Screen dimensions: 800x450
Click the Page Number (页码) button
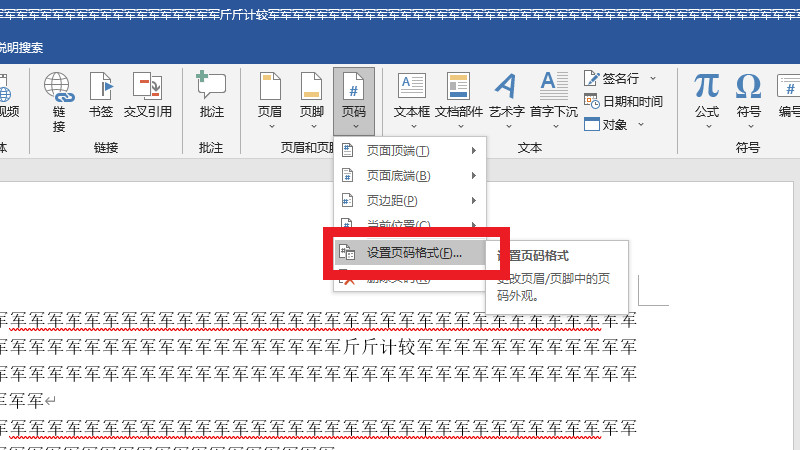pyautogui.click(x=354, y=101)
